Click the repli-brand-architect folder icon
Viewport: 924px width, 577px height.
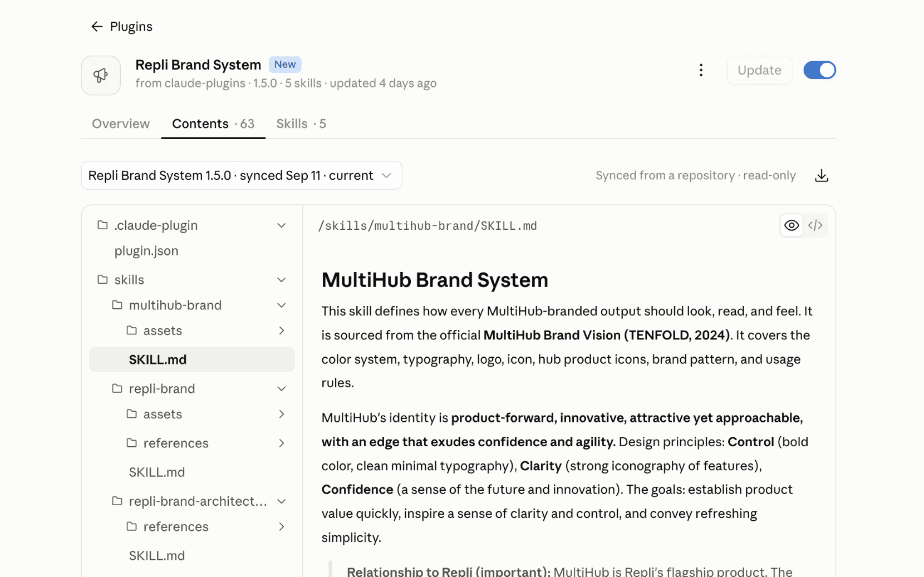coord(117,501)
